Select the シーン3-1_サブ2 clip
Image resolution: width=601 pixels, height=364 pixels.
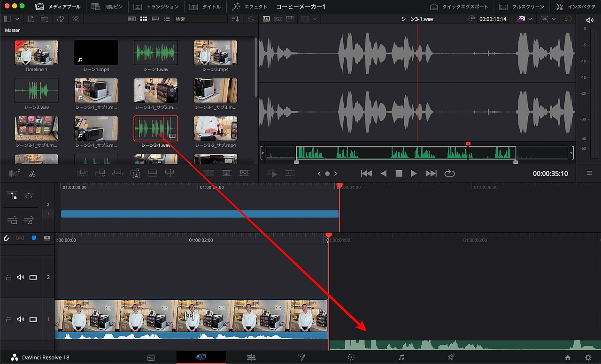(156, 90)
